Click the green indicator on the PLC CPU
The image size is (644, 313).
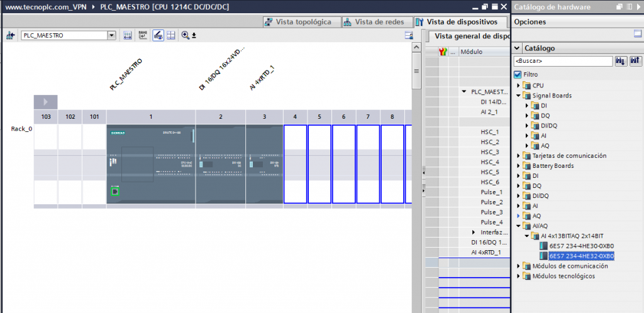click(x=115, y=190)
